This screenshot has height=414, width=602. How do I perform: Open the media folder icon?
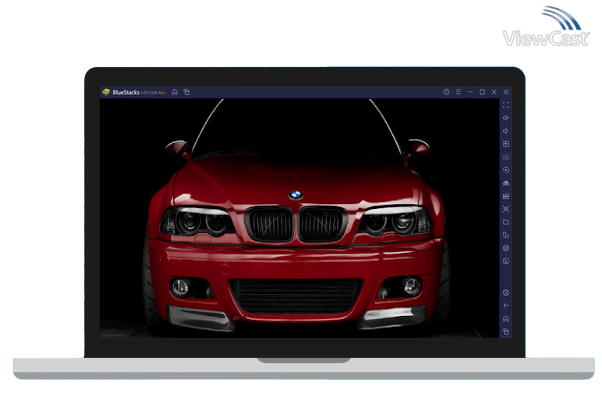tap(506, 222)
